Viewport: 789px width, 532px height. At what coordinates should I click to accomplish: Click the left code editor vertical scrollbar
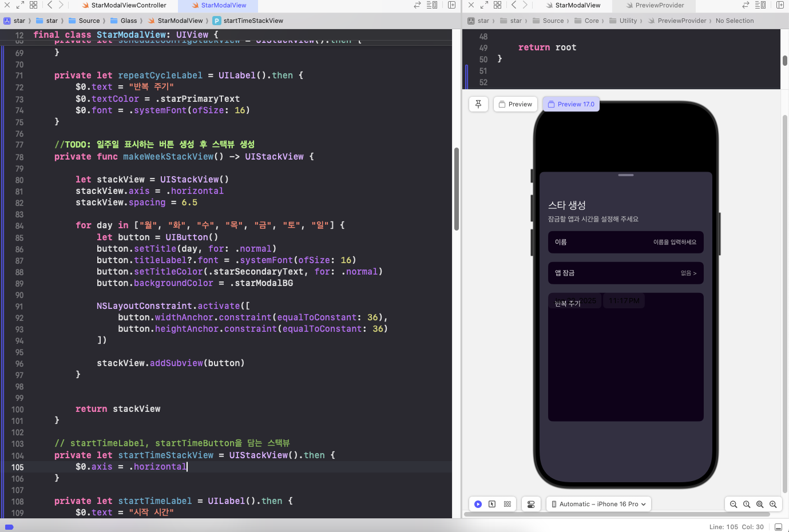point(457,189)
